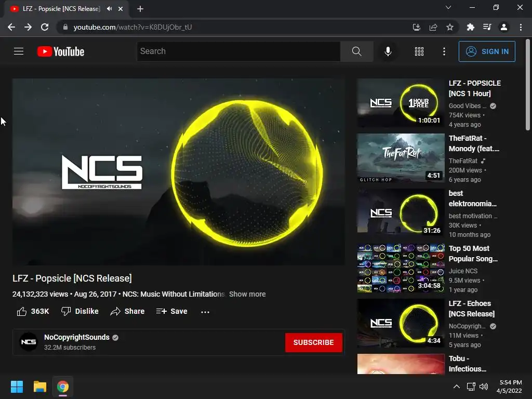Open Juice NCS channel name
The image size is (532, 399).
[x=463, y=271]
